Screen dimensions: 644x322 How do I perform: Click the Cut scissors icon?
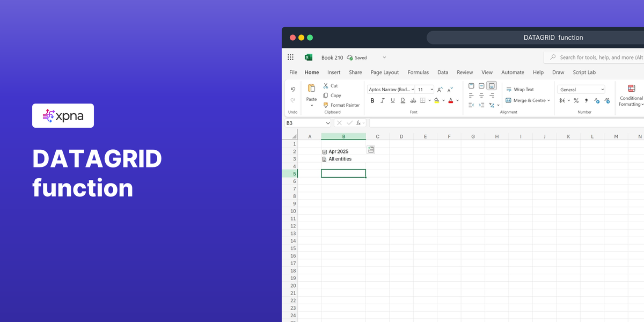326,86
